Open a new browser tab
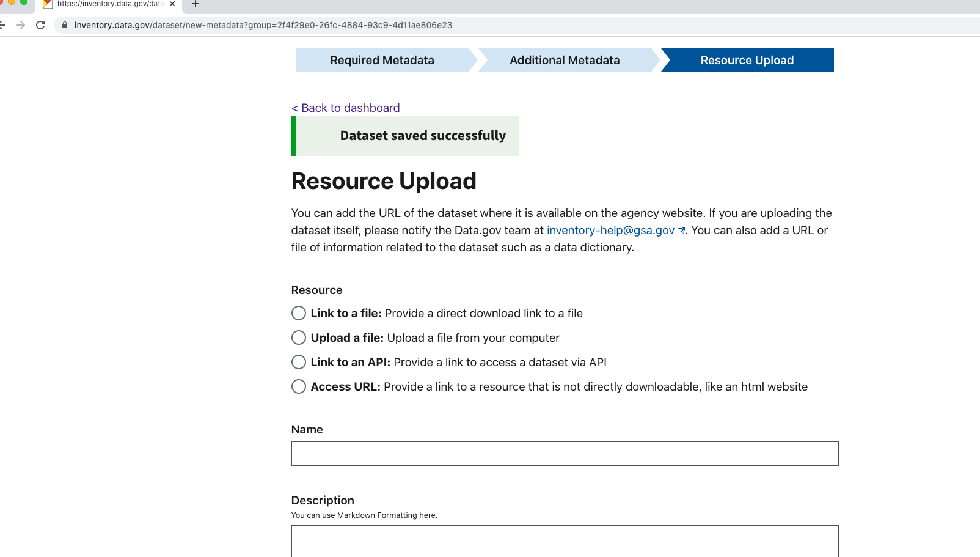This screenshot has width=980, height=557. (196, 4)
